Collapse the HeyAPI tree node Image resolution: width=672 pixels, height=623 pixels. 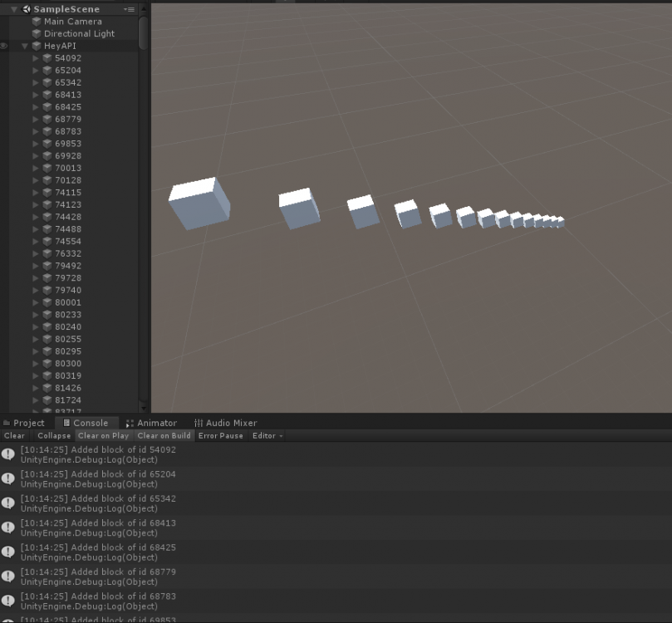tap(25, 47)
